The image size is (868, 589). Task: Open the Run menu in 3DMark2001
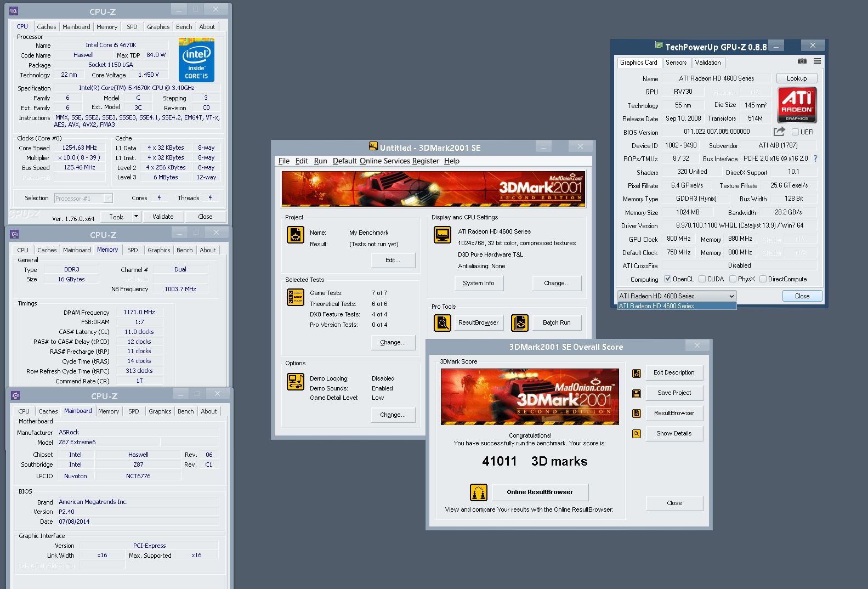(320, 161)
